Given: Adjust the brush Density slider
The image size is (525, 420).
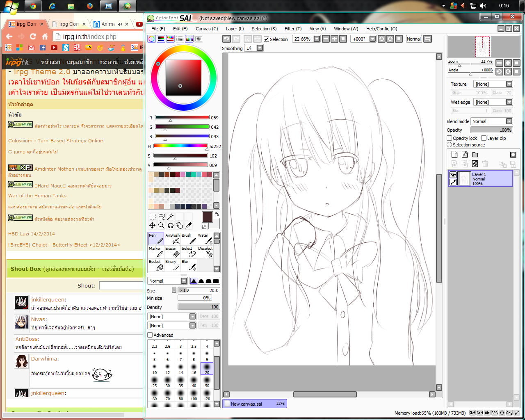Looking at the screenshot, I should [x=199, y=307].
